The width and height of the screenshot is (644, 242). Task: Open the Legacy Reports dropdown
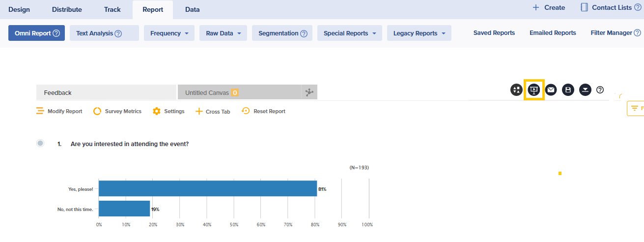[419, 33]
